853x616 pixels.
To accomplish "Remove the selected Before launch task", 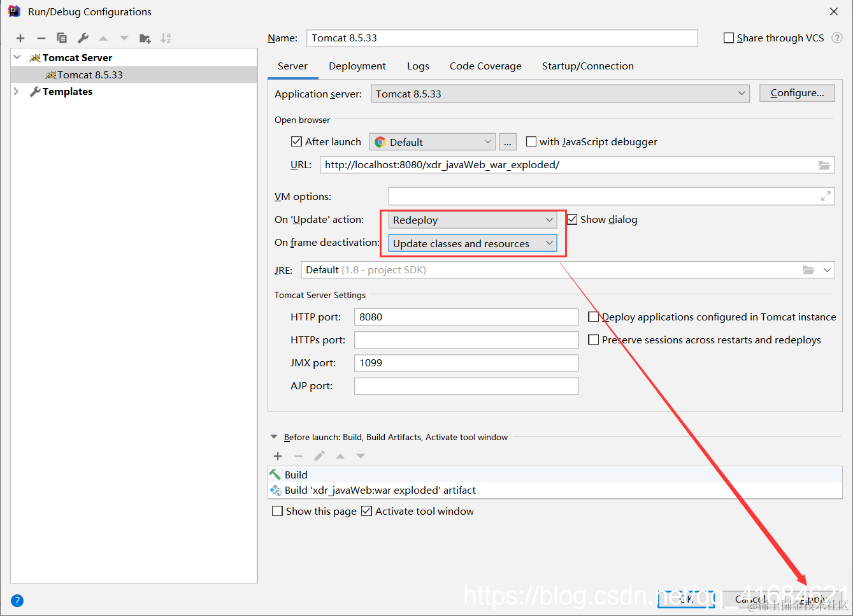I will (299, 456).
